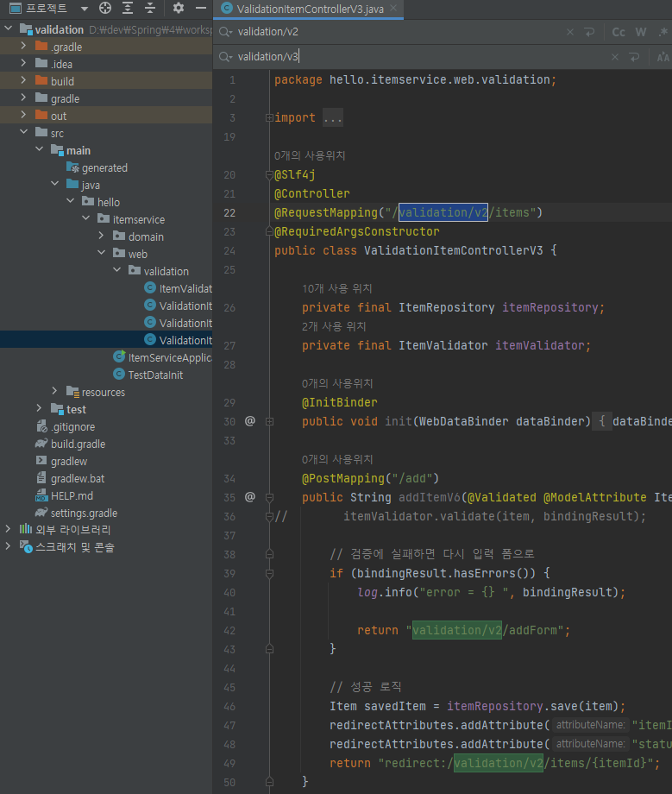Expand the resources folder
672x794 pixels.
[54, 392]
